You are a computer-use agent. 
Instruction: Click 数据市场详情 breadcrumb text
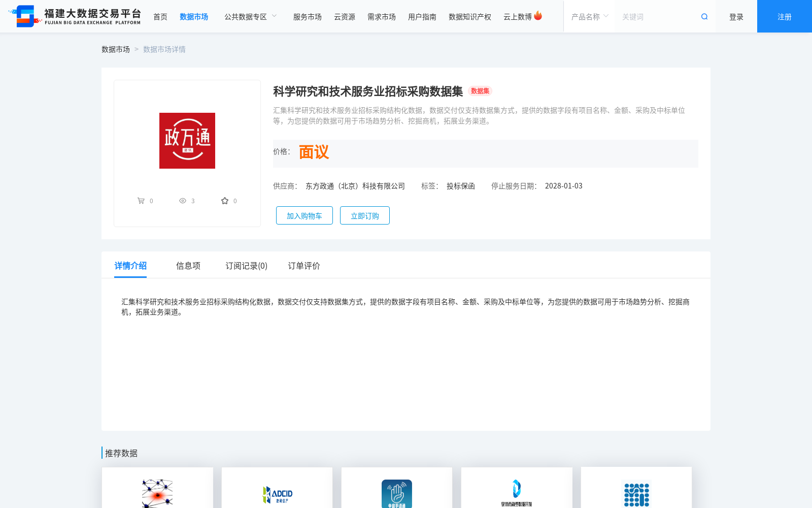(164, 49)
